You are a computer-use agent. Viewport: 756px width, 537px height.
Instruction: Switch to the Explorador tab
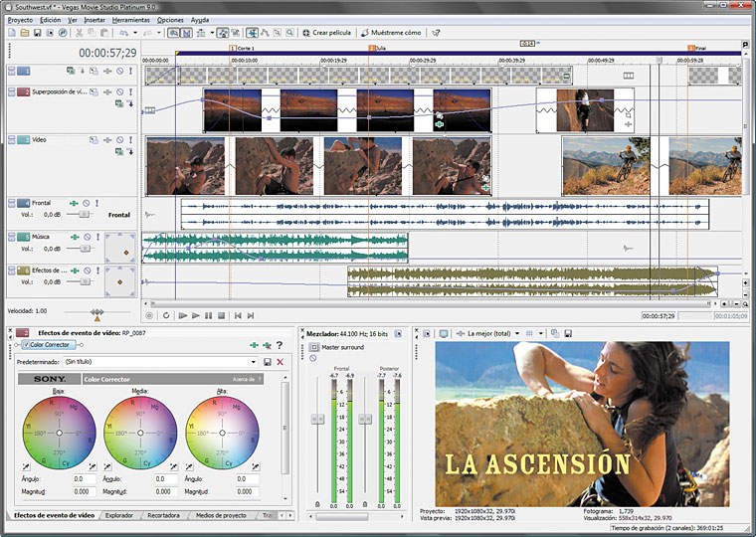[x=120, y=515]
